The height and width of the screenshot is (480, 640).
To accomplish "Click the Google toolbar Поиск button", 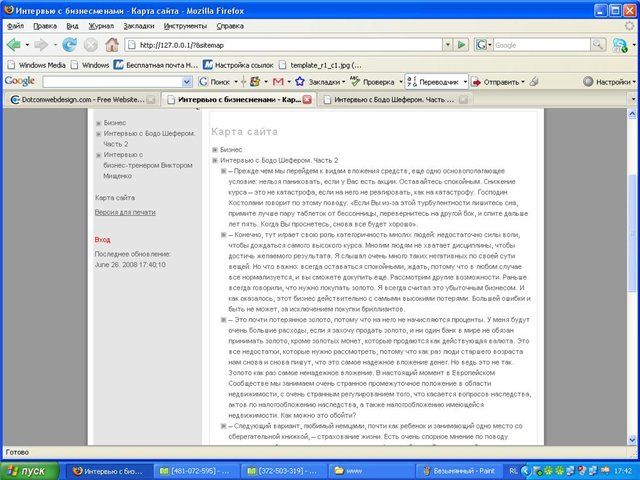I will [x=215, y=82].
